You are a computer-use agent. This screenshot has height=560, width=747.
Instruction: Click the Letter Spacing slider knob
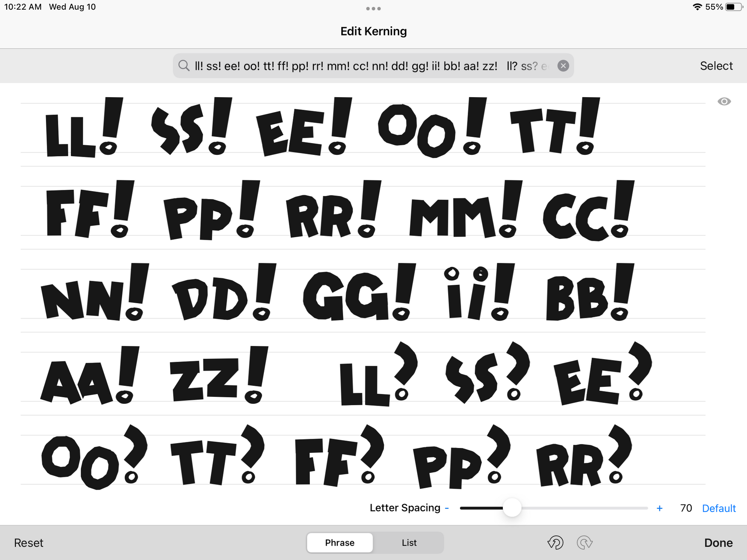[x=512, y=508]
